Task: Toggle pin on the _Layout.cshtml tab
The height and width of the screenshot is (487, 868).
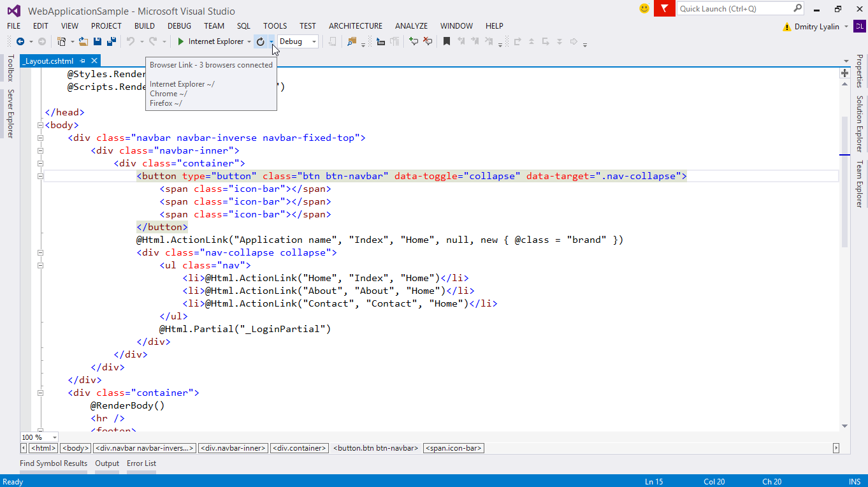Action: [x=83, y=61]
